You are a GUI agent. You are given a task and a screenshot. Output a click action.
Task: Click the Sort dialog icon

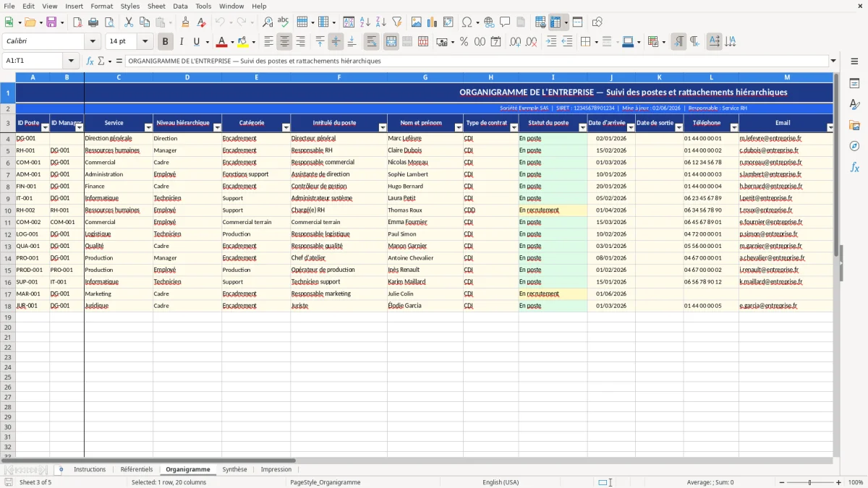(349, 22)
